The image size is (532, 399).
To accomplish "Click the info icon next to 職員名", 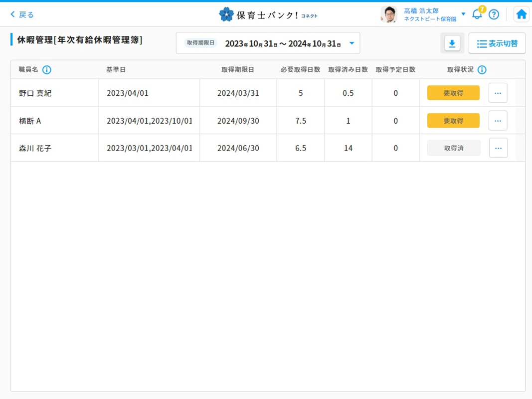I will (47, 70).
